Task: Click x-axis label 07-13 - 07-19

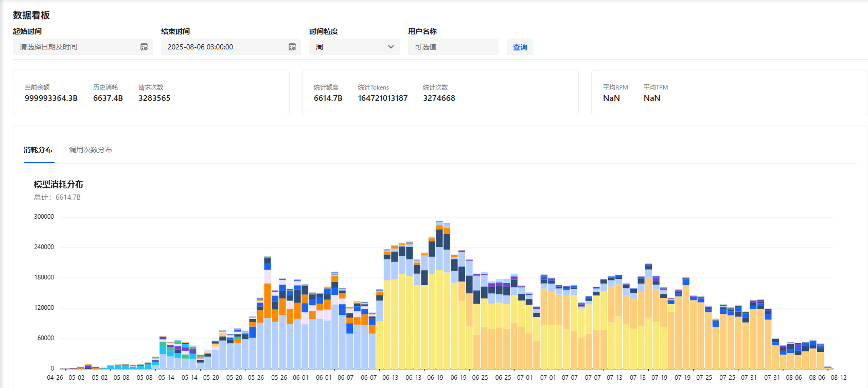Action: 648,377
